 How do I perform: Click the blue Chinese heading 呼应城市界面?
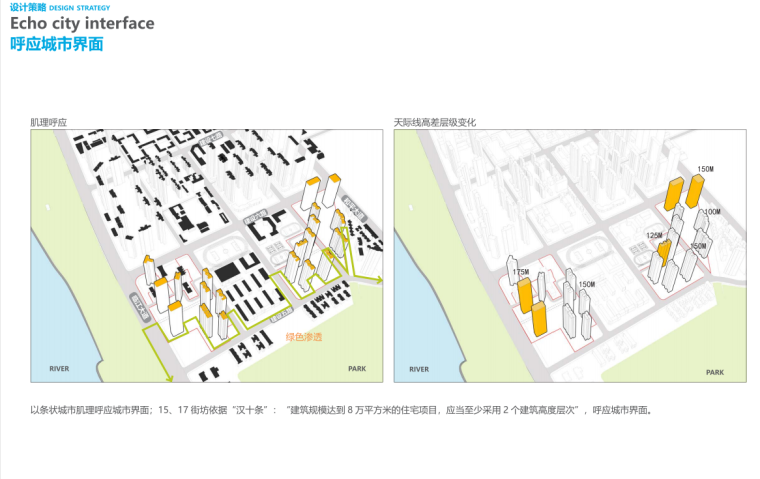coord(57,44)
